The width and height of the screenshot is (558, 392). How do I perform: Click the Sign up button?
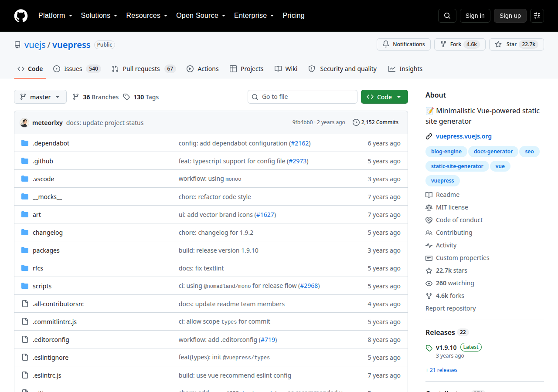coord(510,16)
